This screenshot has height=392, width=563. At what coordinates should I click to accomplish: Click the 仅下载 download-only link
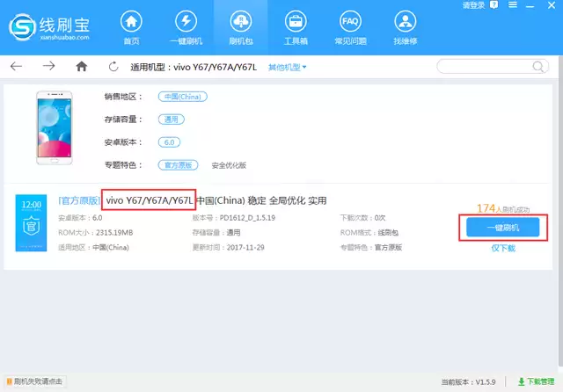[503, 248]
